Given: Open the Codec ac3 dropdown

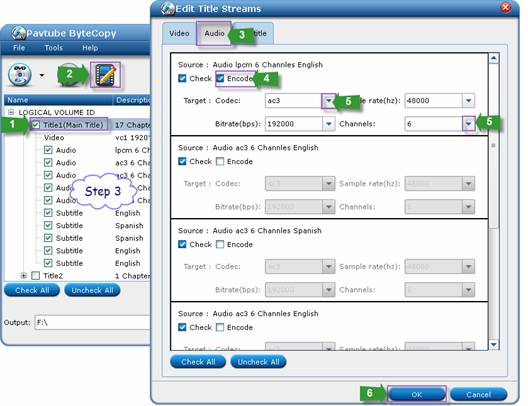Looking at the screenshot, I should coord(329,101).
